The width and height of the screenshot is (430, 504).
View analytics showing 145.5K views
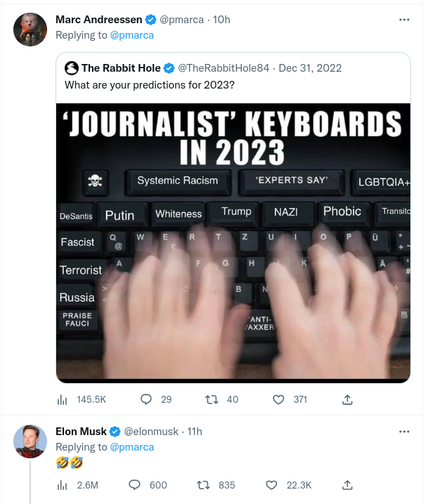61,399
